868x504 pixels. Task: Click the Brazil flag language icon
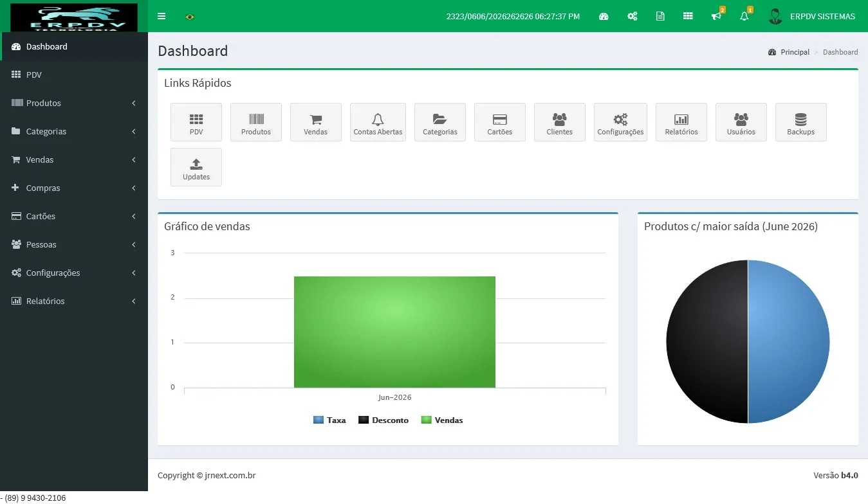(190, 17)
